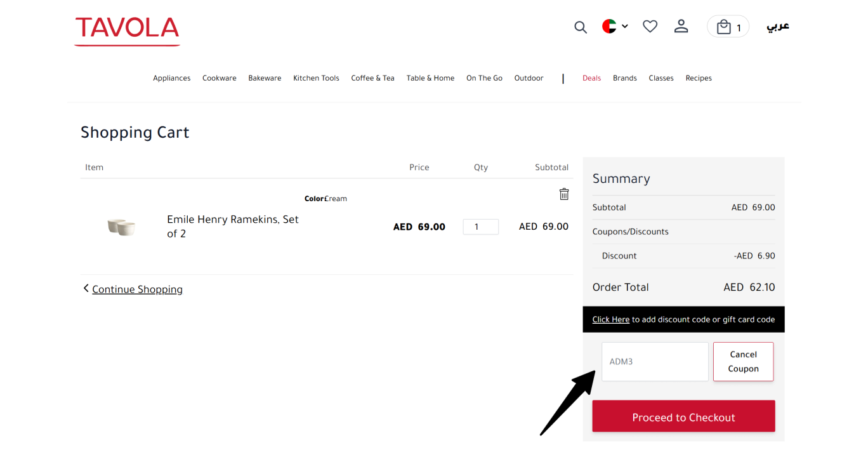868x457 pixels.
Task: Click the Cancel Coupon button
Action: pos(743,362)
